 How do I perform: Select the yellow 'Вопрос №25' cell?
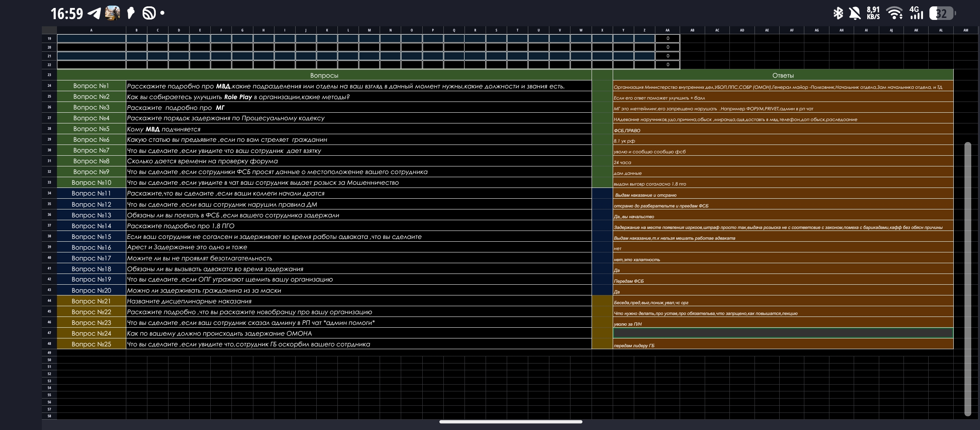tap(91, 344)
